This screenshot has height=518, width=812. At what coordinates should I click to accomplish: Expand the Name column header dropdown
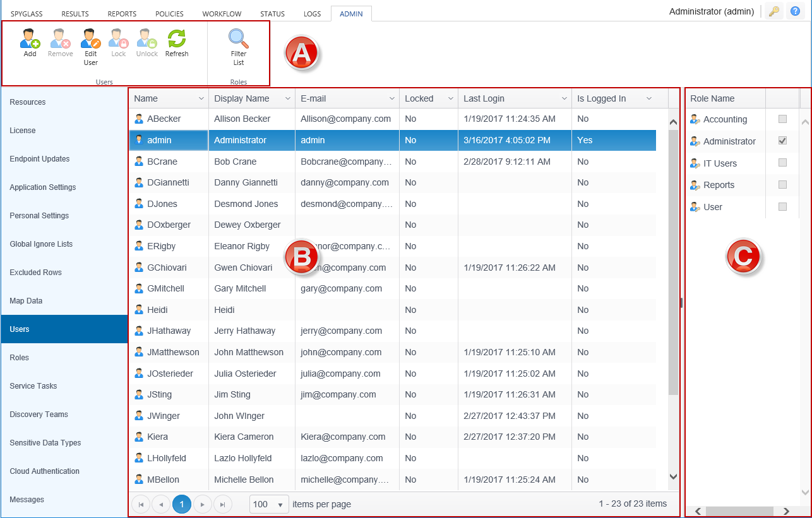(x=201, y=98)
